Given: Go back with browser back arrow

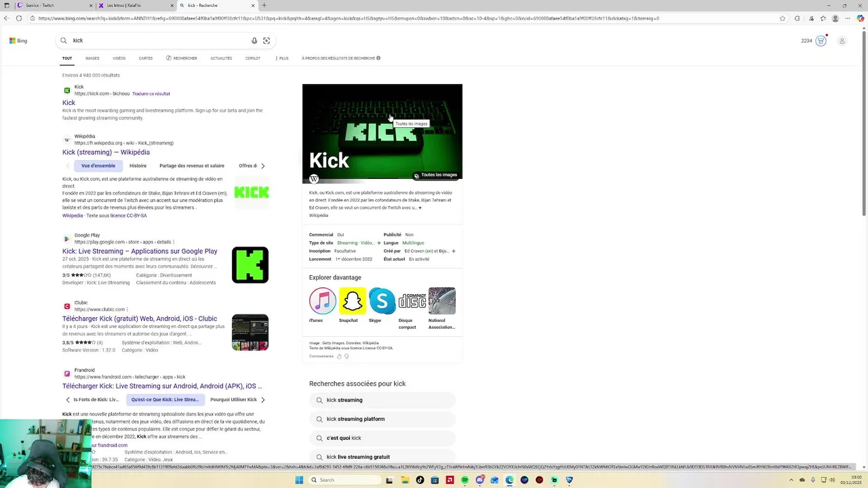Looking at the screenshot, I should [6, 18].
